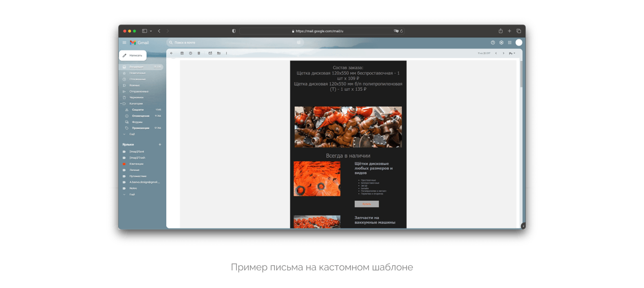Mark the email as unread
Screen dimensions: 644x288
210,53
